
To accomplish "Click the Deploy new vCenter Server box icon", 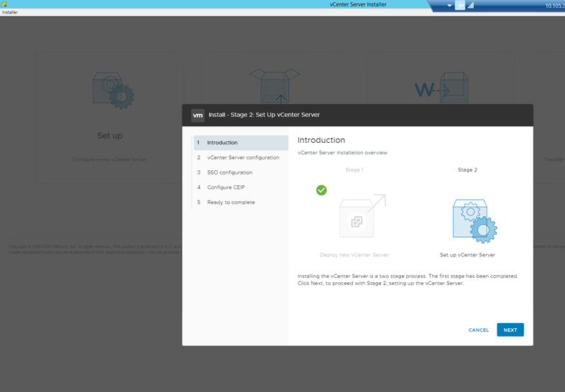I will 362,216.
